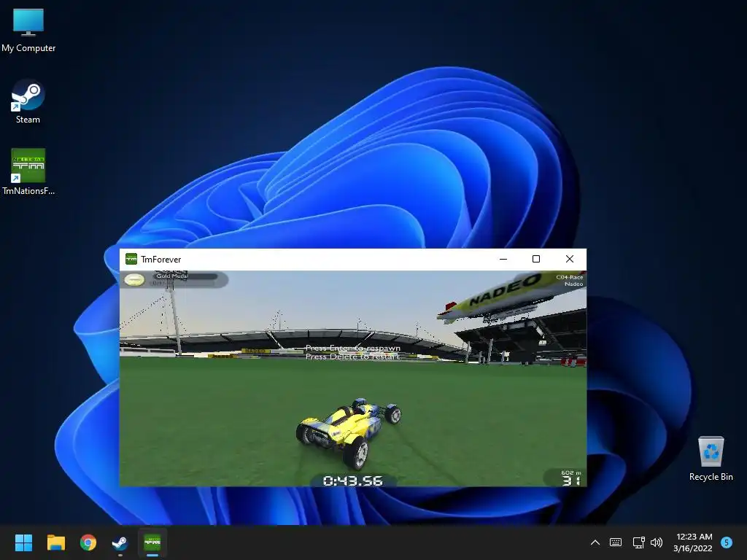Open the Windows Start menu
Viewport: 747px width, 560px height.
23,542
